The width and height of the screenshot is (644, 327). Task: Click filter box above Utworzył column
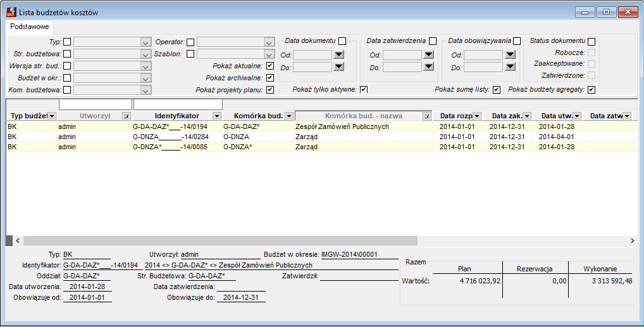96,104
